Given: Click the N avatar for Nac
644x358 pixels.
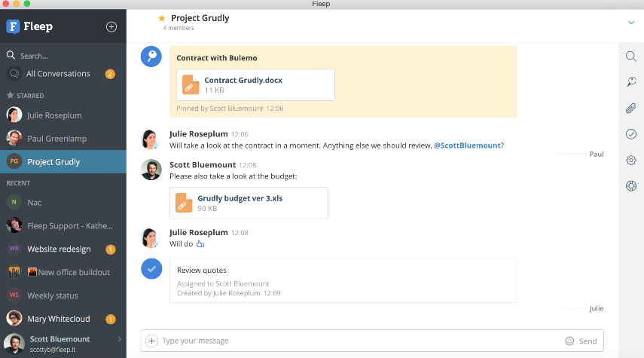Looking at the screenshot, I should [14, 202].
